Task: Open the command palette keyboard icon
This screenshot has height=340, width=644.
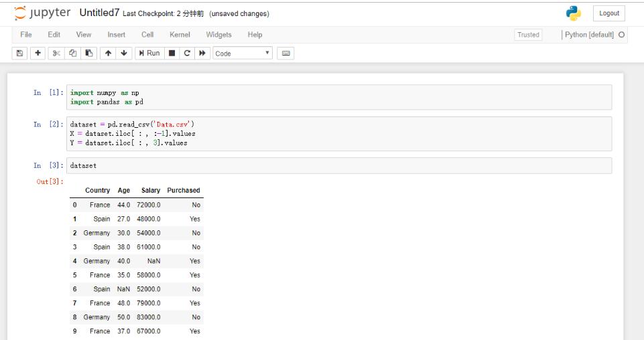Action: (x=286, y=54)
